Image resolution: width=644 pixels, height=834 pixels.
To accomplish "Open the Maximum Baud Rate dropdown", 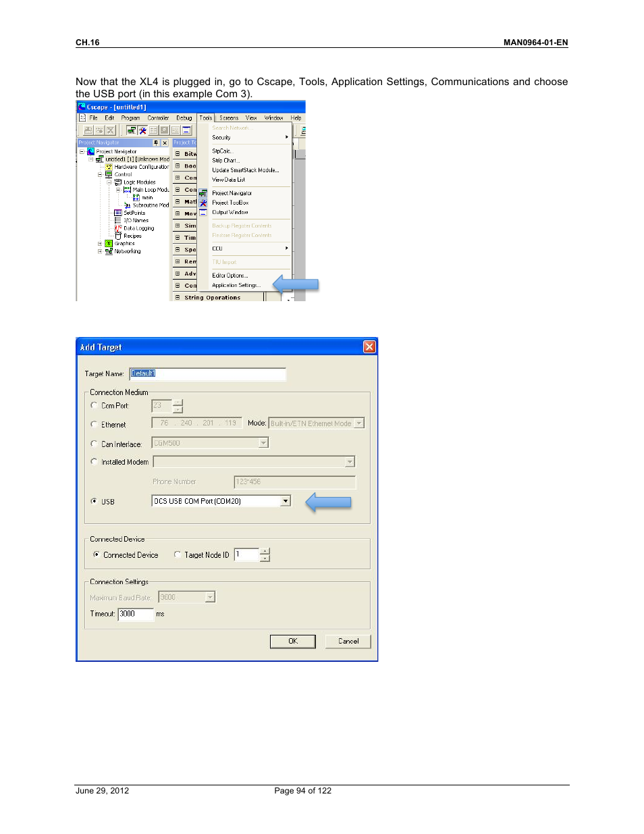I will point(210,597).
